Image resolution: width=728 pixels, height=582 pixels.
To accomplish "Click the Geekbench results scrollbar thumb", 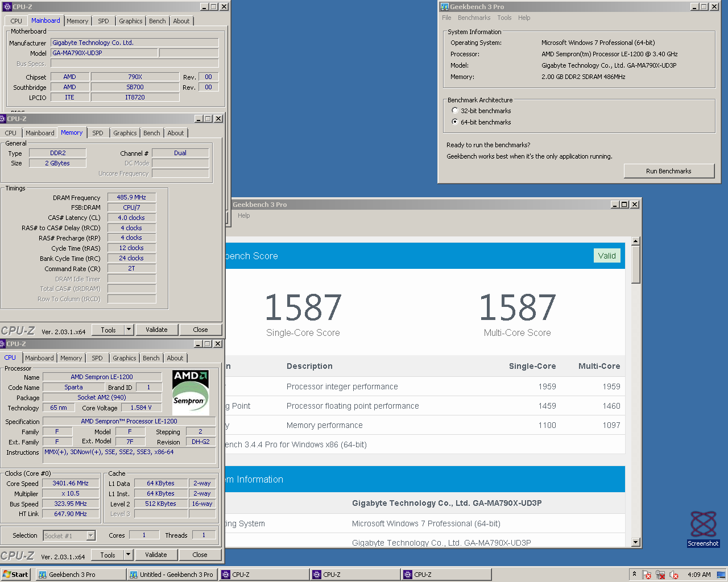I will [636, 265].
